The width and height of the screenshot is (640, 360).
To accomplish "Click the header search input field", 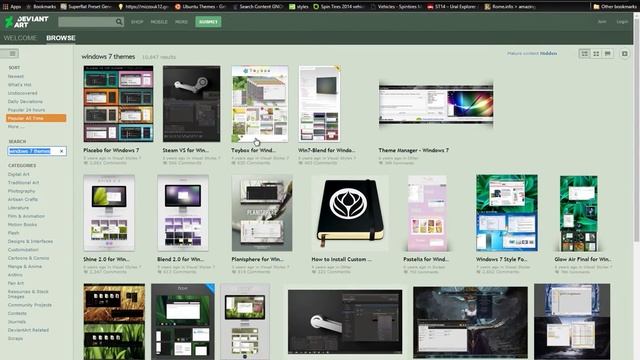I will (x=87, y=22).
